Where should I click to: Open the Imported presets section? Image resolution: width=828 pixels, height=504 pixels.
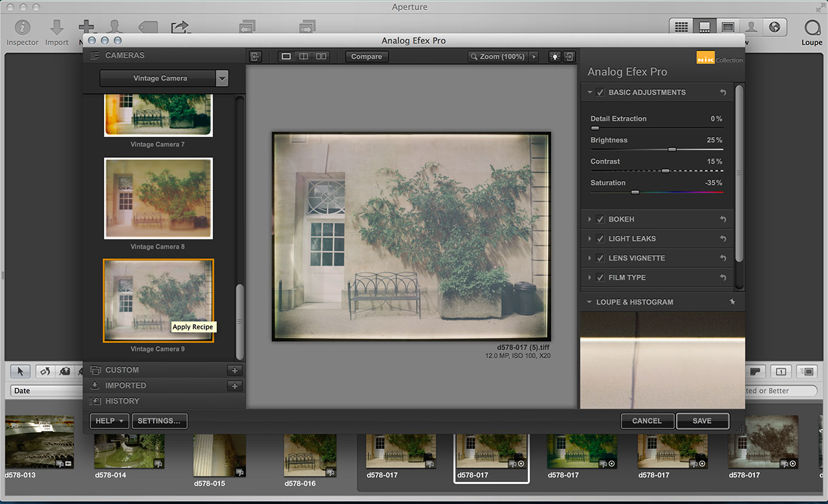point(125,386)
